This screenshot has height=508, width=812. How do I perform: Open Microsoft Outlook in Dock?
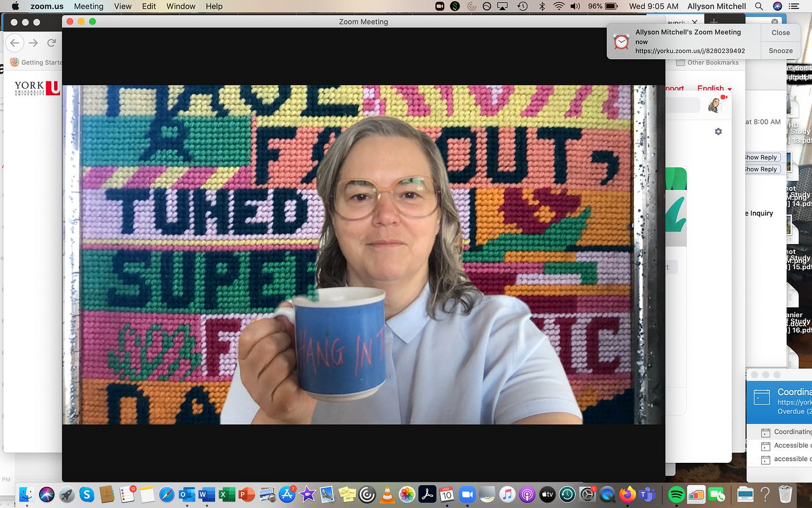tap(187, 494)
